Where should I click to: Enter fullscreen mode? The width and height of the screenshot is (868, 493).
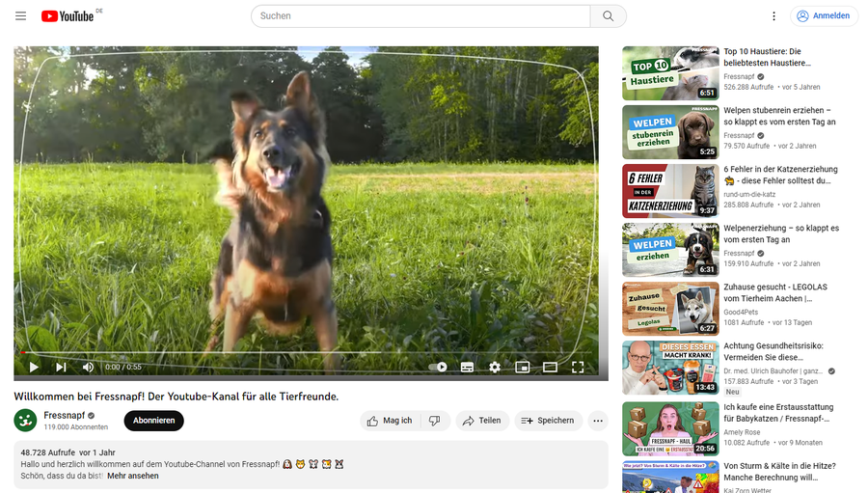click(578, 368)
